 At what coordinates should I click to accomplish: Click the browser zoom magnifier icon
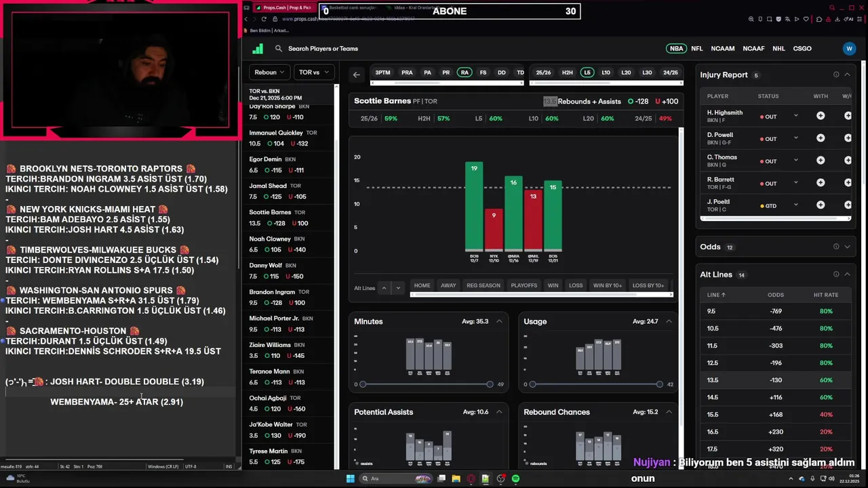click(751, 19)
